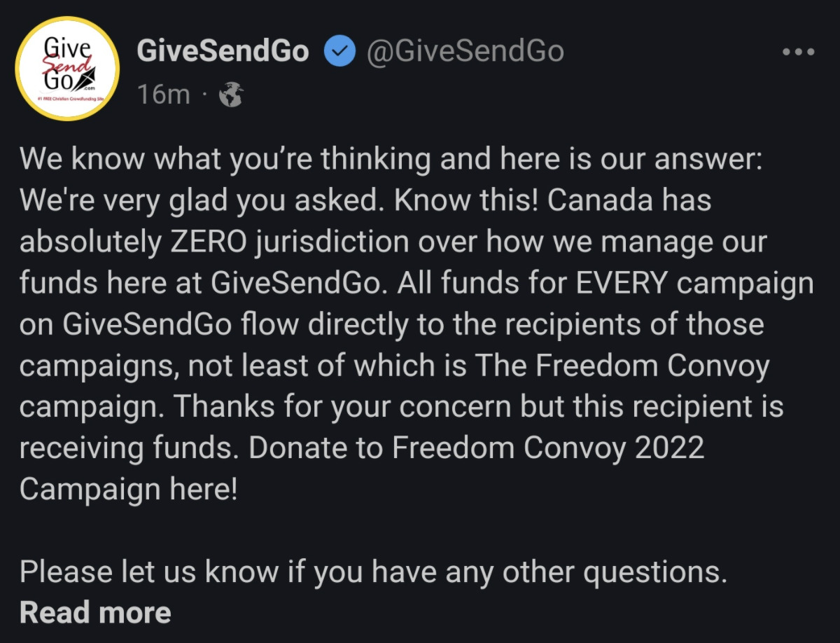Click the red "Send" script in logo
The height and width of the screenshot is (643, 840).
point(67,65)
